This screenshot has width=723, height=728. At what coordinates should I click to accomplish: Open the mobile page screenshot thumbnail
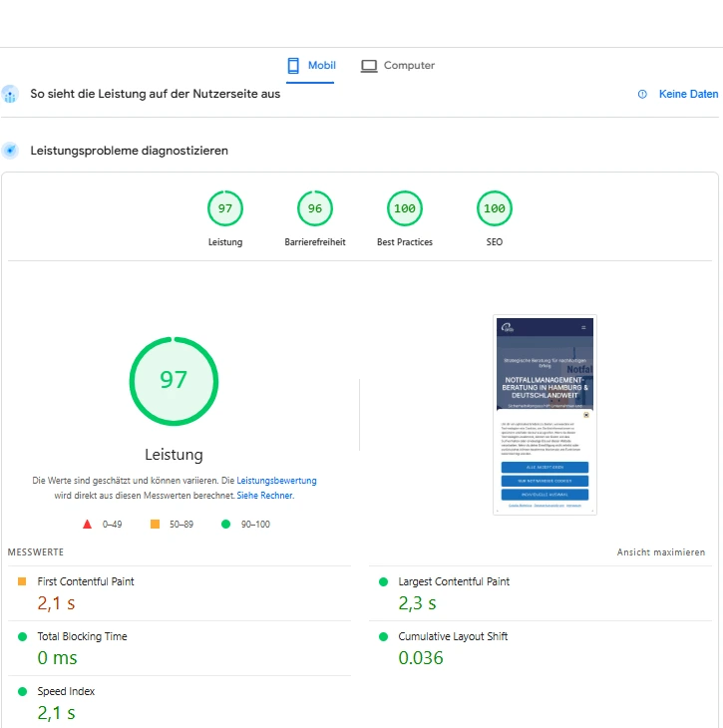pyautogui.click(x=544, y=415)
